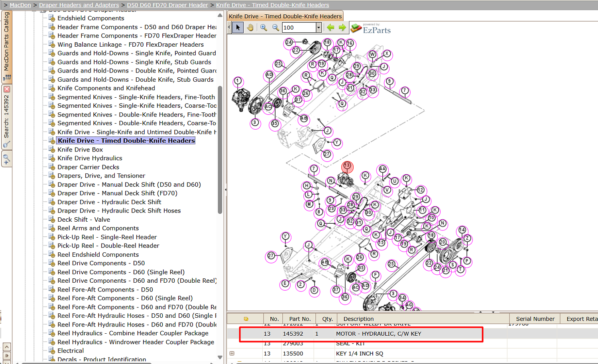
Task: Zoom out of the parts diagram
Action: pos(275,28)
